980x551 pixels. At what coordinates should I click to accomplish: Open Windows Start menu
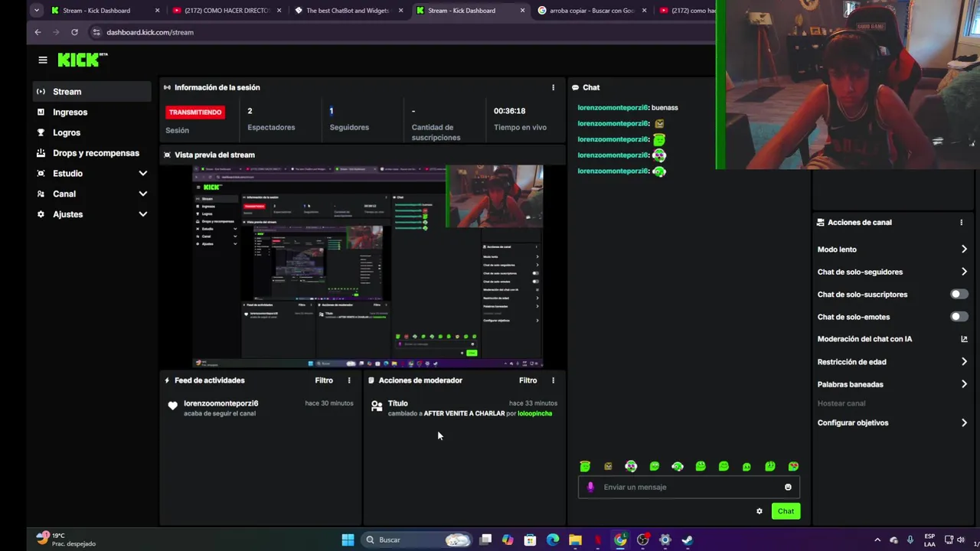[348, 540]
